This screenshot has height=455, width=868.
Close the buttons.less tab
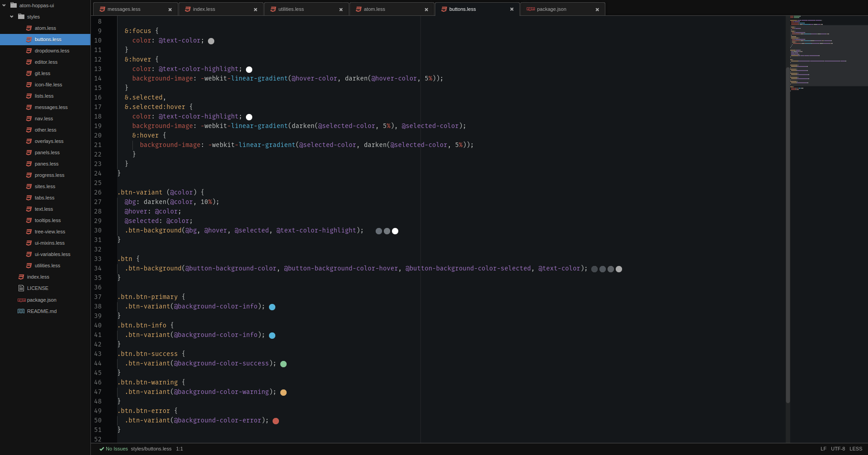(x=512, y=9)
